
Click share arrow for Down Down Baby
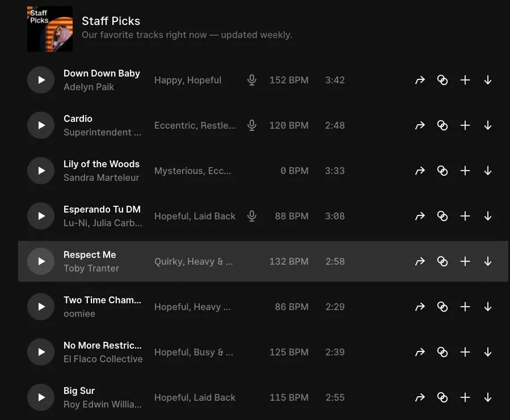click(x=420, y=80)
